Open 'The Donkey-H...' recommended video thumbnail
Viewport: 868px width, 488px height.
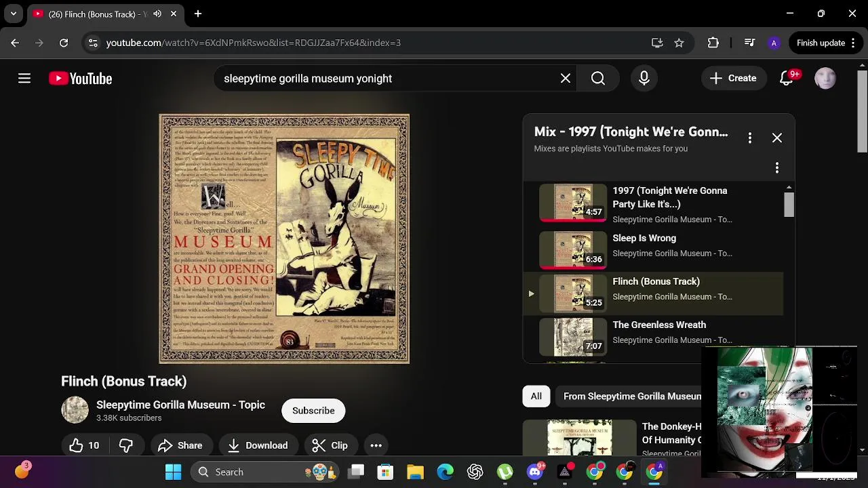coord(579,438)
